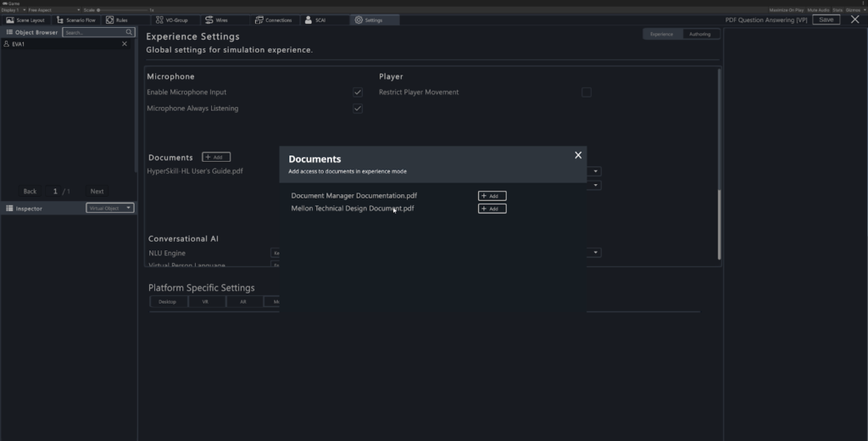Image resolution: width=868 pixels, height=441 pixels.
Task: Add Document Manager Documentation.pdf
Action: pyautogui.click(x=492, y=196)
